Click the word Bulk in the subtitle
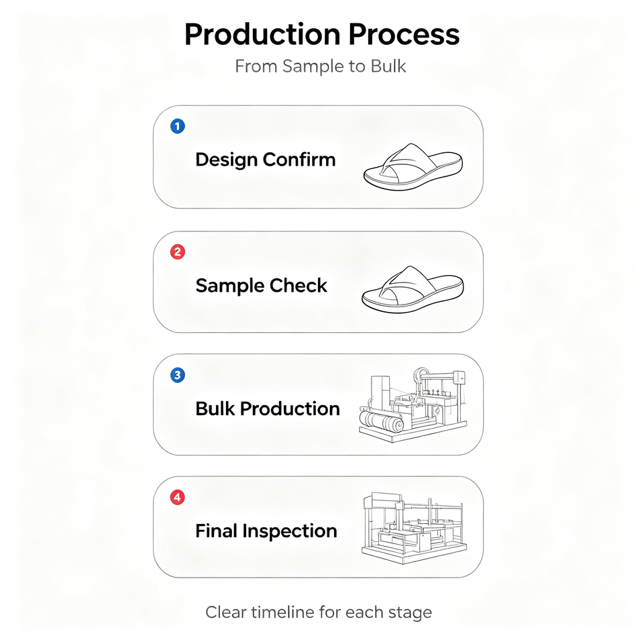The image size is (644, 644). pos(388,66)
